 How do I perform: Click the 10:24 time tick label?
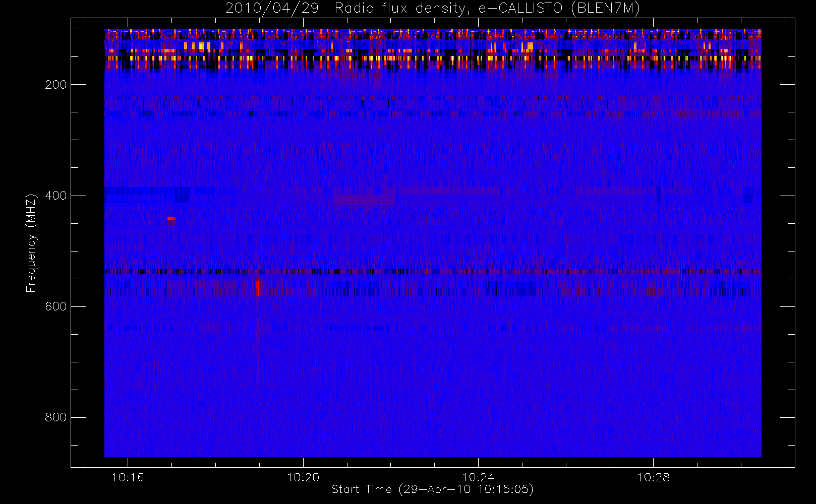coord(478,477)
